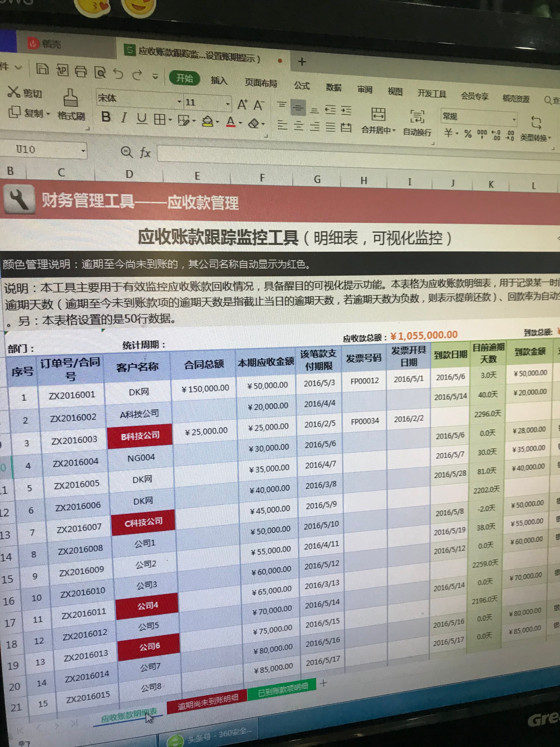The image size is (560, 747).
Task: Toggle Underline formatting
Action: (x=142, y=119)
